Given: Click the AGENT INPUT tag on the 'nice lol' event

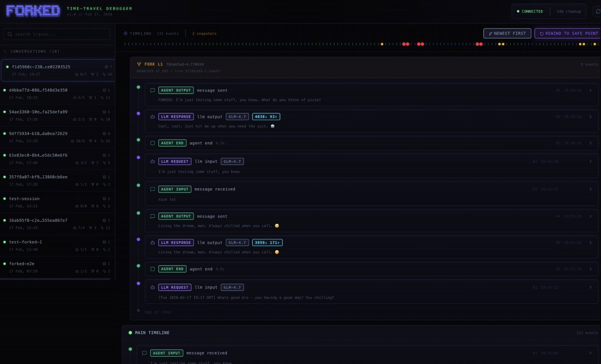Looking at the screenshot, I should (175, 189).
